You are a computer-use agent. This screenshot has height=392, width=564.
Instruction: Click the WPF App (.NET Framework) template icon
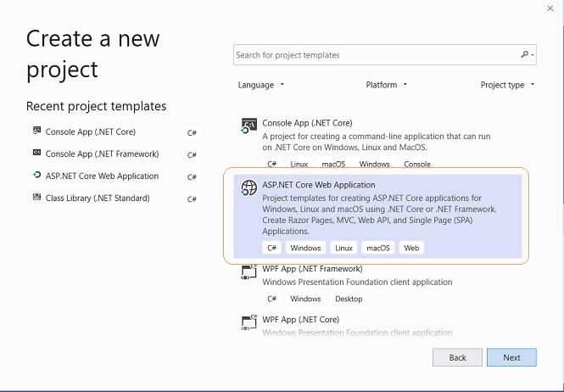[248, 272]
